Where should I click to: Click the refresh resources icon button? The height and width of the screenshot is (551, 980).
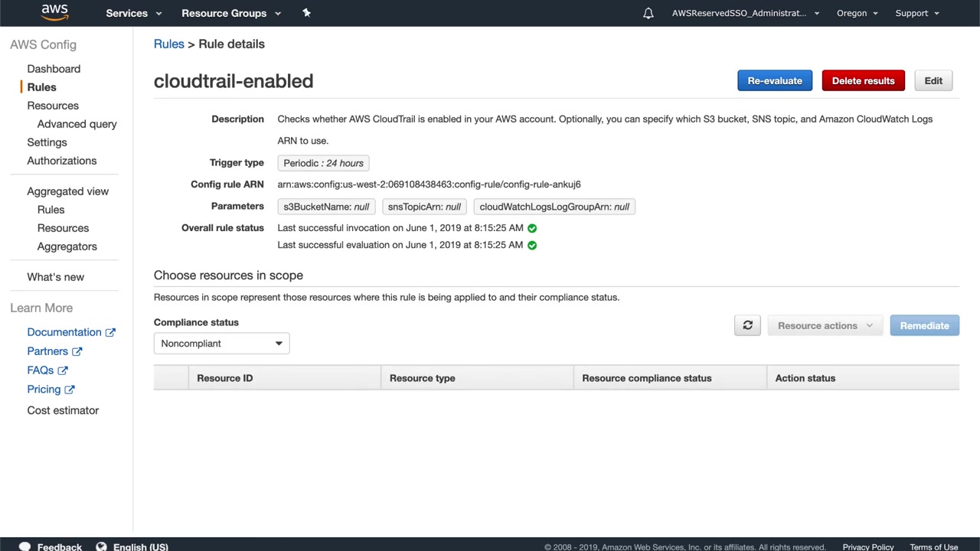coord(747,326)
